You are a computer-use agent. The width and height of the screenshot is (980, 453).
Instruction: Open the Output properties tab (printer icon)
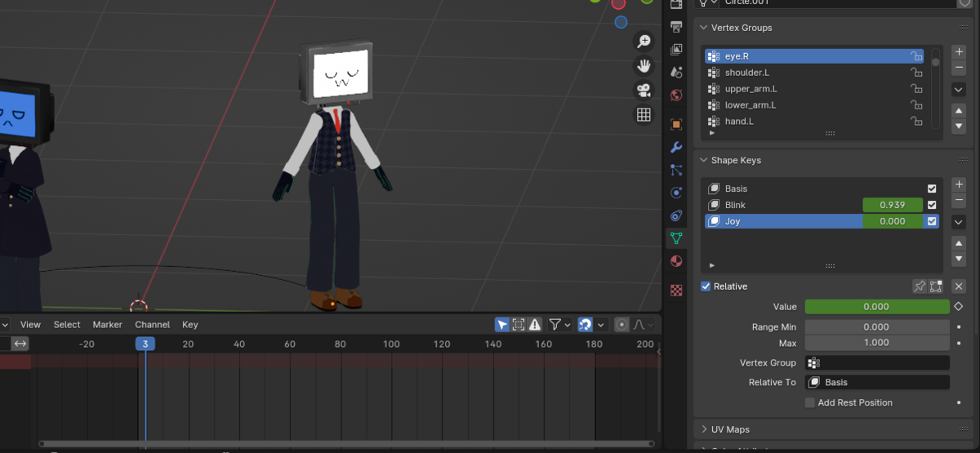[676, 27]
